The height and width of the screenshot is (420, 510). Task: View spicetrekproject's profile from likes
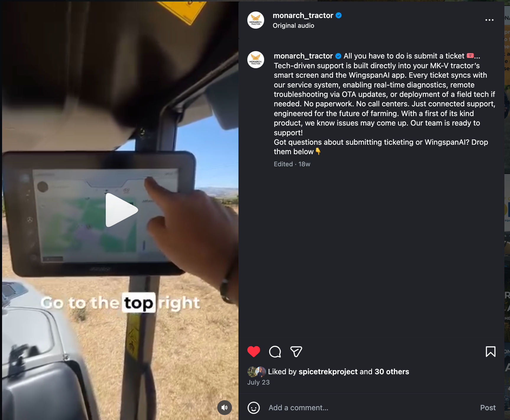[x=328, y=372]
